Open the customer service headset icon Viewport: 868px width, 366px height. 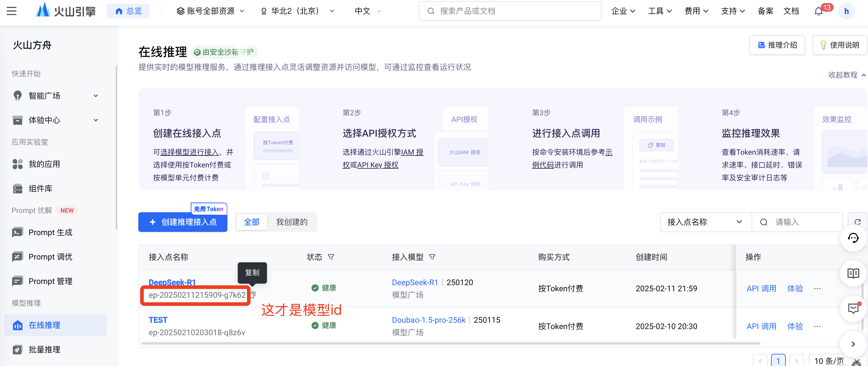853,238
